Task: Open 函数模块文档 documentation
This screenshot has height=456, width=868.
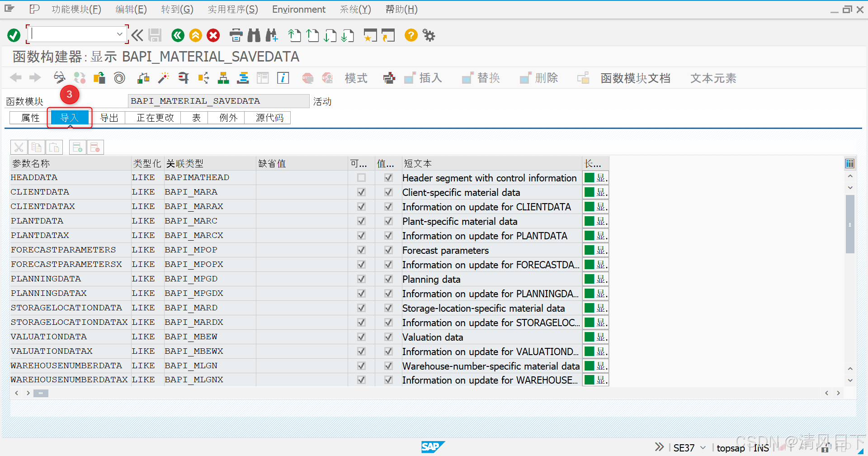Action: pos(635,78)
